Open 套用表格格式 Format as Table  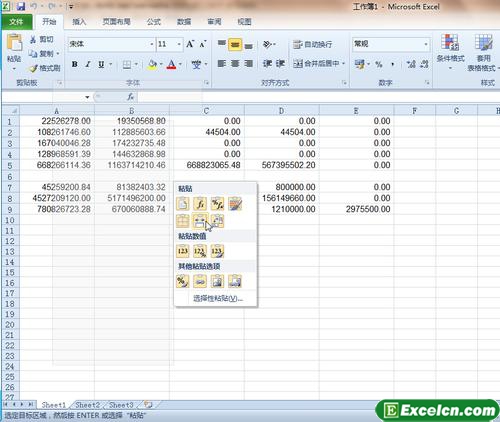[483, 53]
